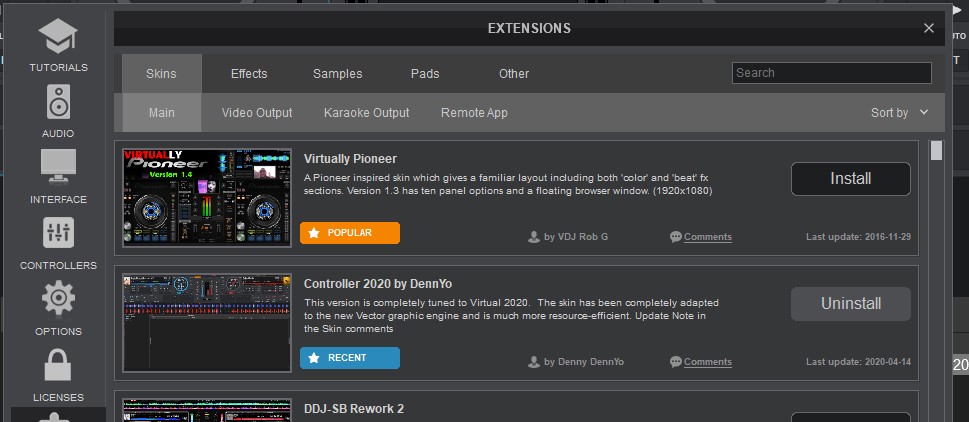Open the Options gear icon
969x422 pixels.
pyautogui.click(x=58, y=298)
